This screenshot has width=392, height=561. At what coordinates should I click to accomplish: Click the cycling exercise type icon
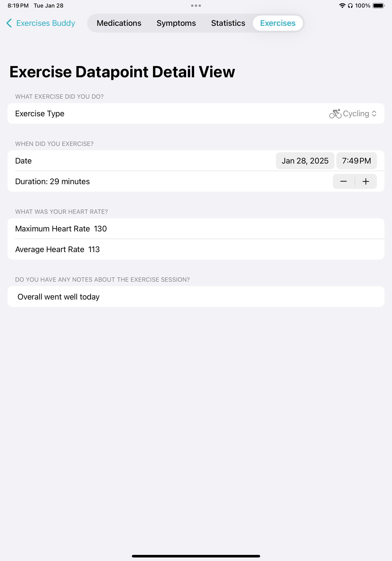tap(335, 114)
